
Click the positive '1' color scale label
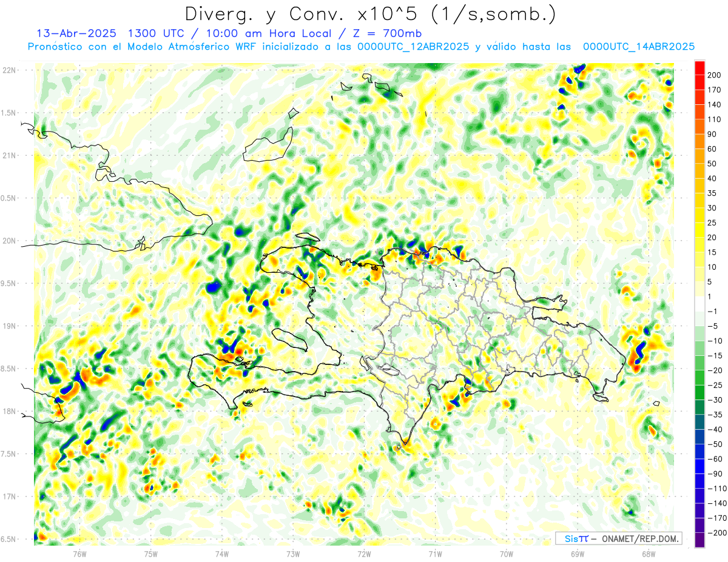[710, 296]
